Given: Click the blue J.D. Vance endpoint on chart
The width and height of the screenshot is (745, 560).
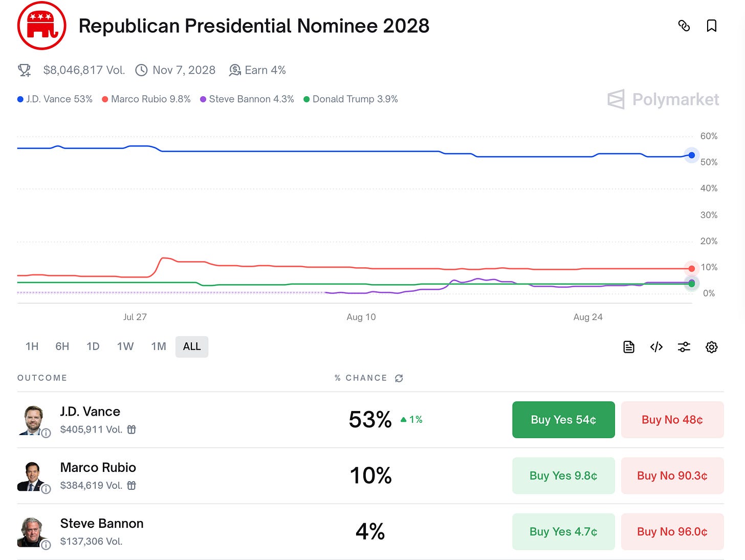Looking at the screenshot, I should click(692, 155).
